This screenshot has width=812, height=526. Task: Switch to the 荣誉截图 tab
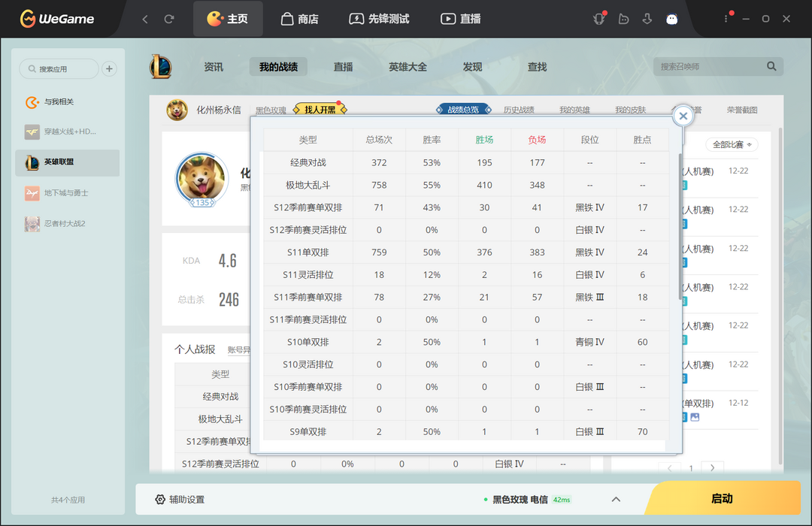tap(742, 110)
